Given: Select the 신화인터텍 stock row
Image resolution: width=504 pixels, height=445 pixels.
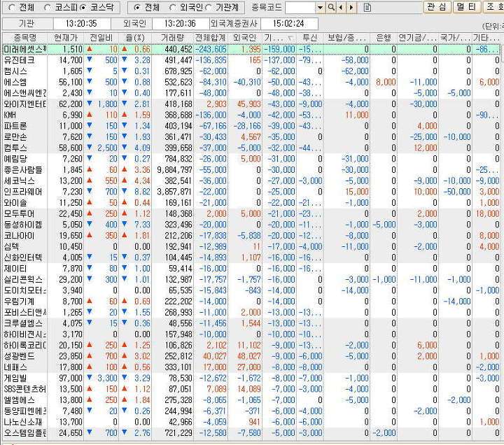Looking at the screenshot, I should click(x=251, y=257).
